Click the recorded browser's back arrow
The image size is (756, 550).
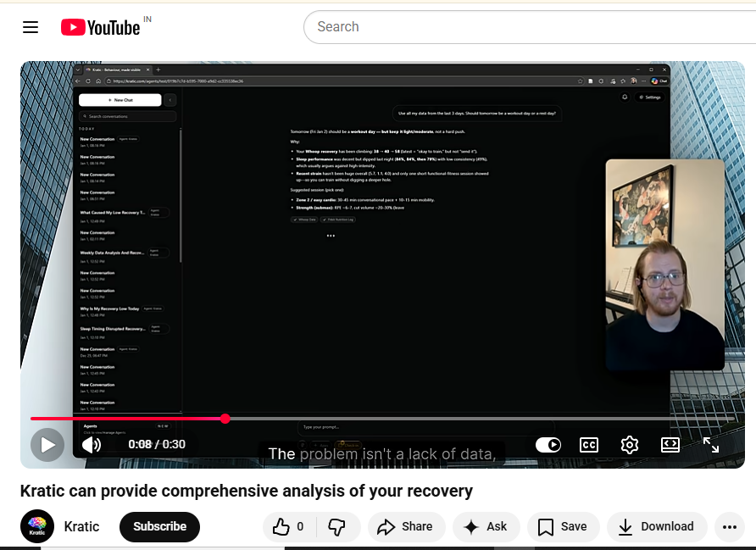(79, 81)
